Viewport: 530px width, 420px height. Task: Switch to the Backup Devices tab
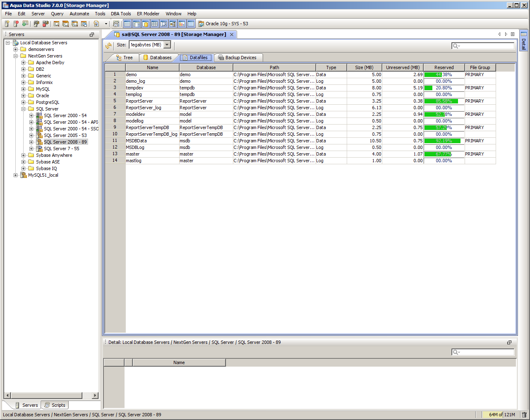point(237,58)
